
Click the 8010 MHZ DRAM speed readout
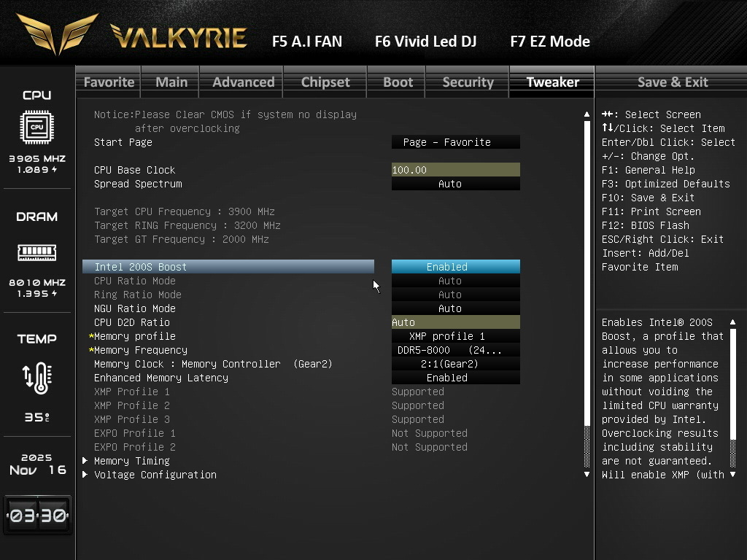click(37, 282)
